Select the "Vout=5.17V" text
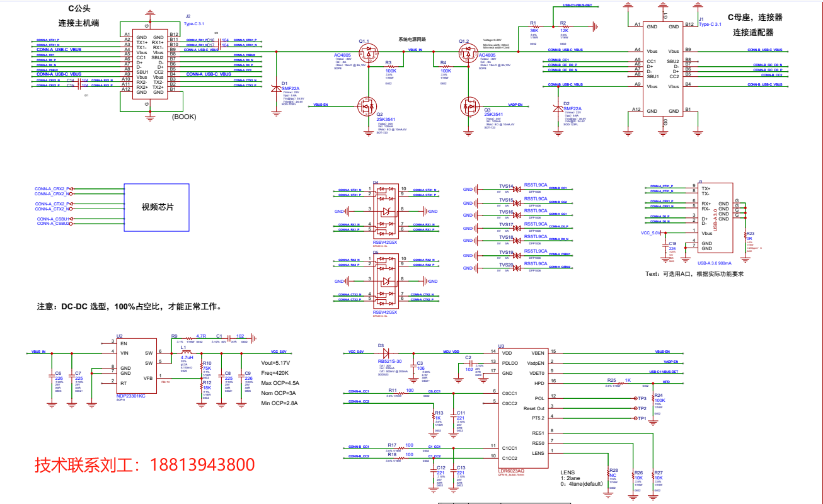This screenshot has height=504, width=823. coord(275,363)
